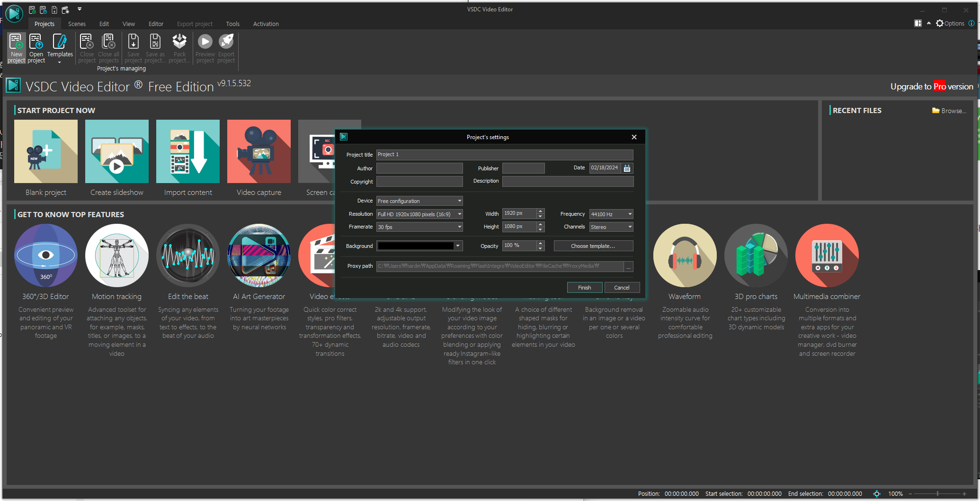This screenshot has height=501, width=980.
Task: Click the Proxy path browse button
Action: pos(629,267)
